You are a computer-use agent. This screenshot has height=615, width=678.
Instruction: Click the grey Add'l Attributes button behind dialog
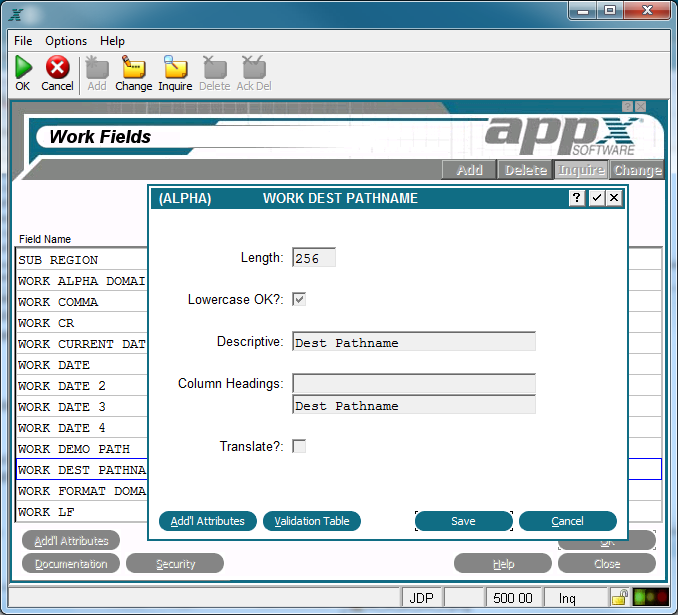71,541
